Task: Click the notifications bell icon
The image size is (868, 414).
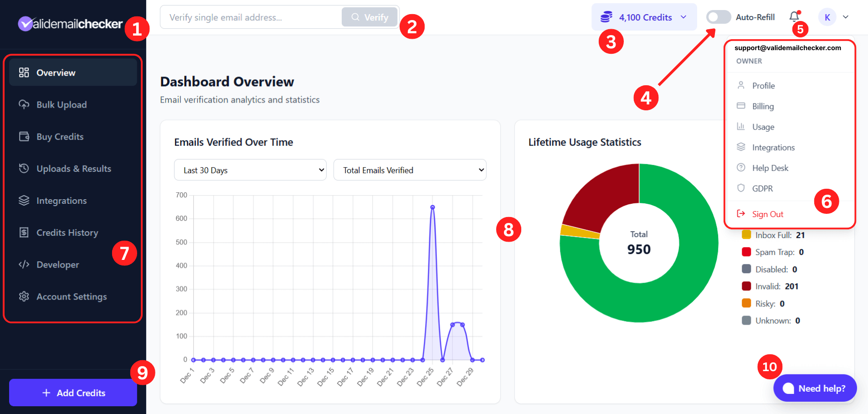Action: [x=794, y=17]
